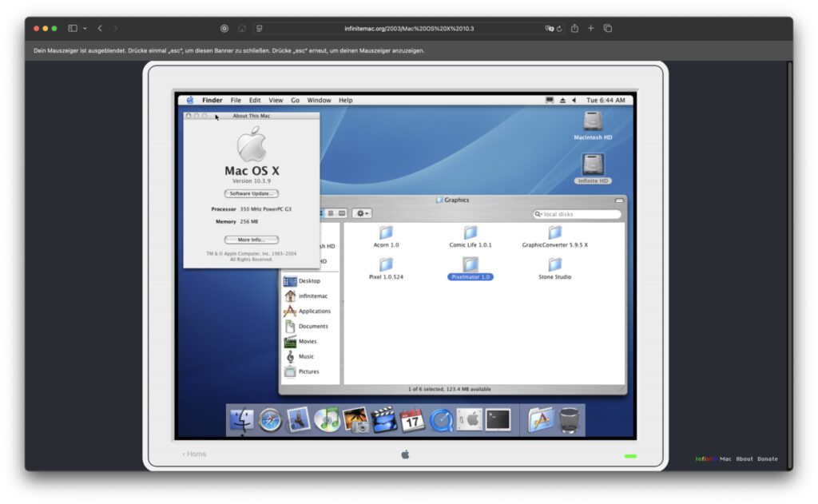Open QuickTime Player in the Dock
The height and width of the screenshot is (504, 818).
point(441,419)
